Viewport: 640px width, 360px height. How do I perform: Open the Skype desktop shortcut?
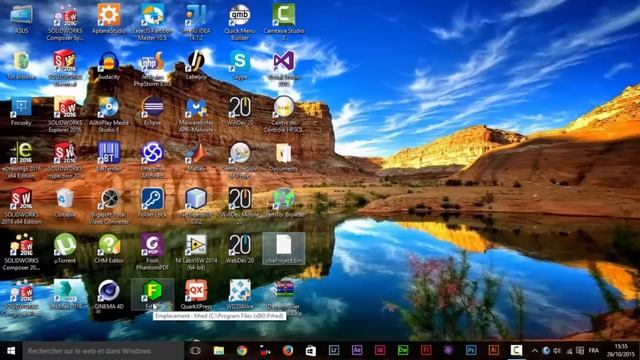(240, 65)
